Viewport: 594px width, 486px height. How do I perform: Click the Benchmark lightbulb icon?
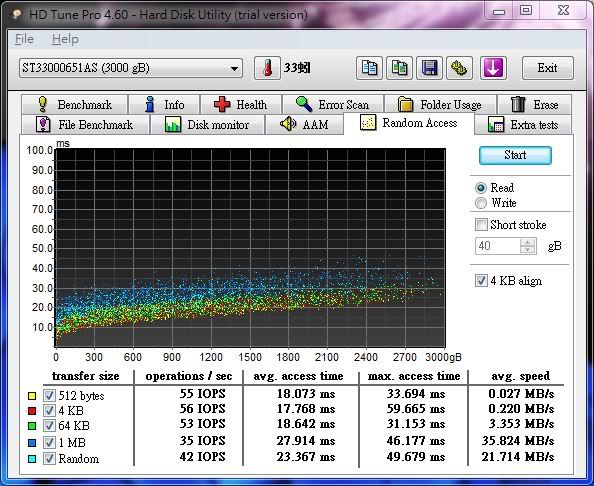point(43,104)
